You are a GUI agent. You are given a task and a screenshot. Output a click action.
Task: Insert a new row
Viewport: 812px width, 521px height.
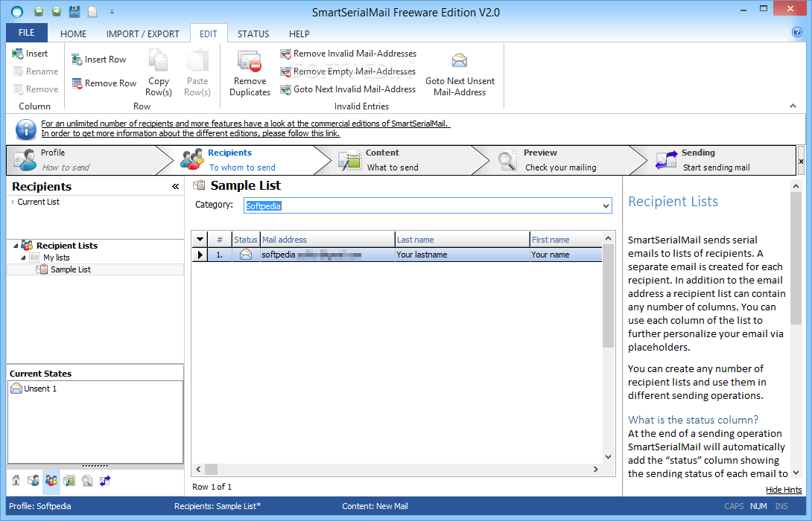[99, 60]
